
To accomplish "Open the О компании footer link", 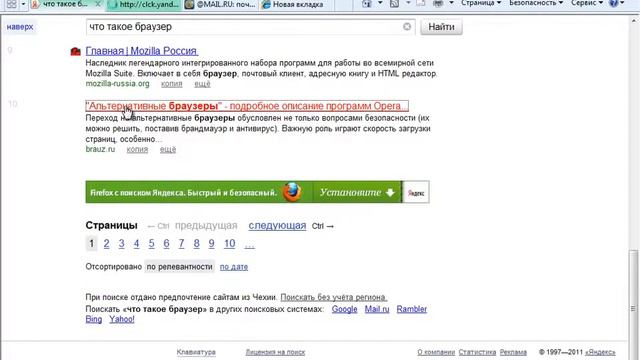I will (x=436, y=352).
